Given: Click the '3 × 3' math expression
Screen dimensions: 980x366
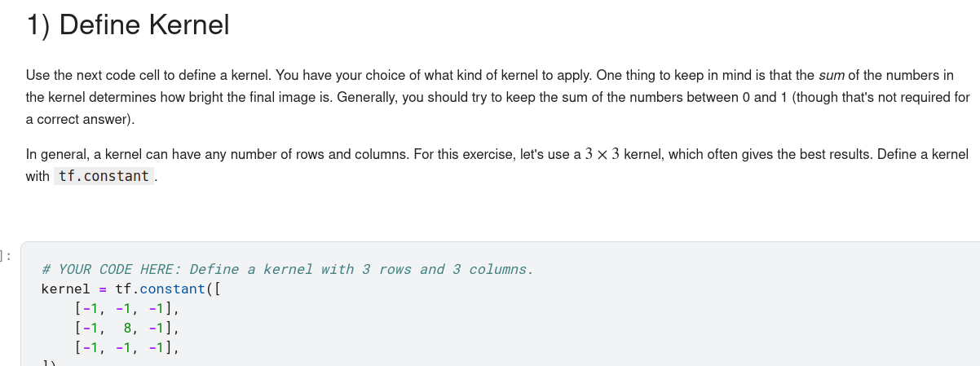Looking at the screenshot, I should click(x=603, y=154).
